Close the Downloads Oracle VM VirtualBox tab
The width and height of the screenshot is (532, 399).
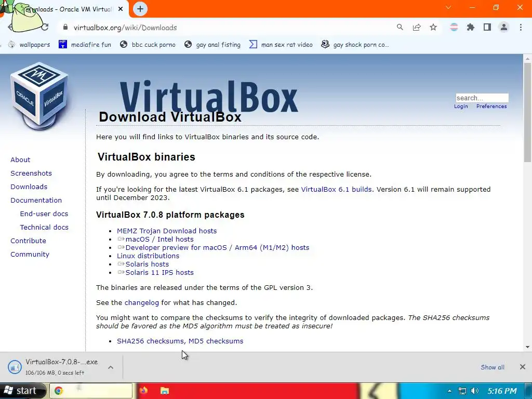coord(121,9)
